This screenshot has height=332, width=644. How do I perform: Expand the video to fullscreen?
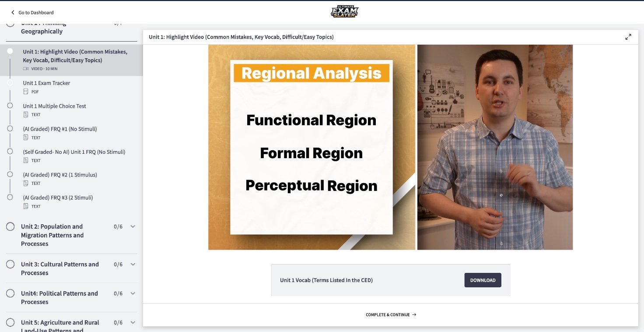click(628, 37)
